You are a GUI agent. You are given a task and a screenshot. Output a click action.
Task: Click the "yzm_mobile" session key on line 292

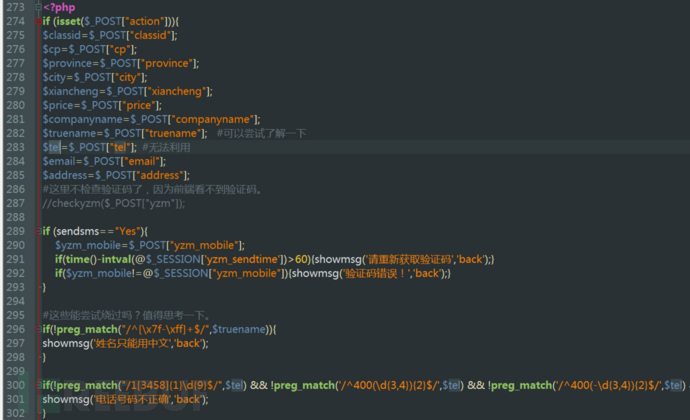[246, 273]
